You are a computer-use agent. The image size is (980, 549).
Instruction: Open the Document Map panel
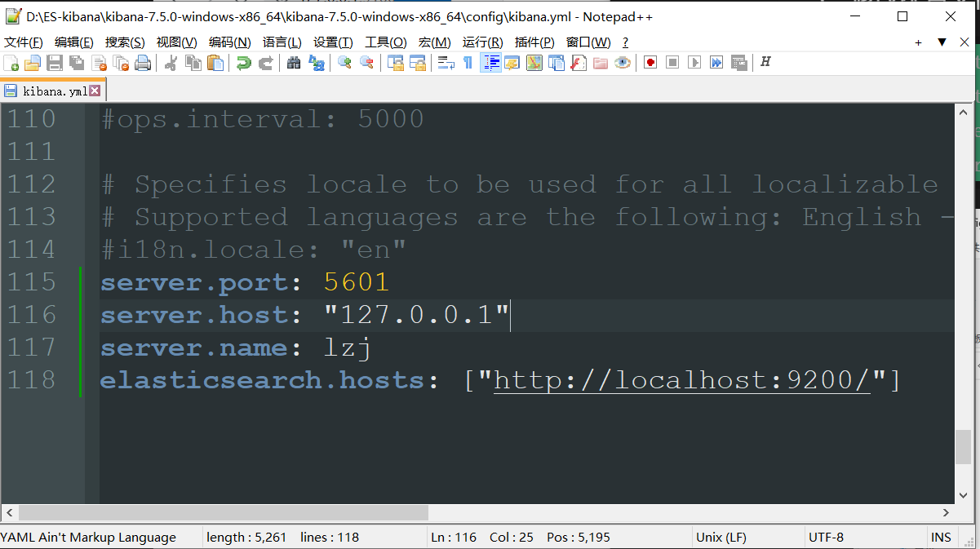tap(534, 62)
